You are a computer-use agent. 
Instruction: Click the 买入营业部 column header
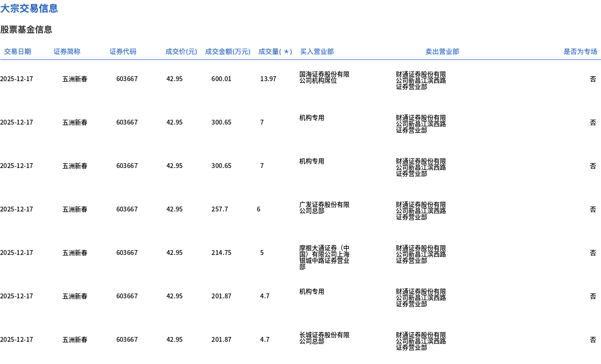coord(317,52)
